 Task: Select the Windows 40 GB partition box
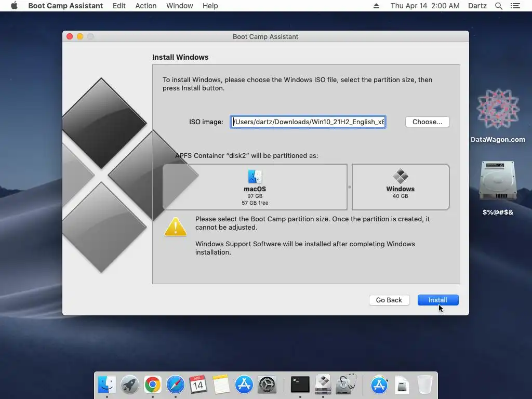[401, 187]
